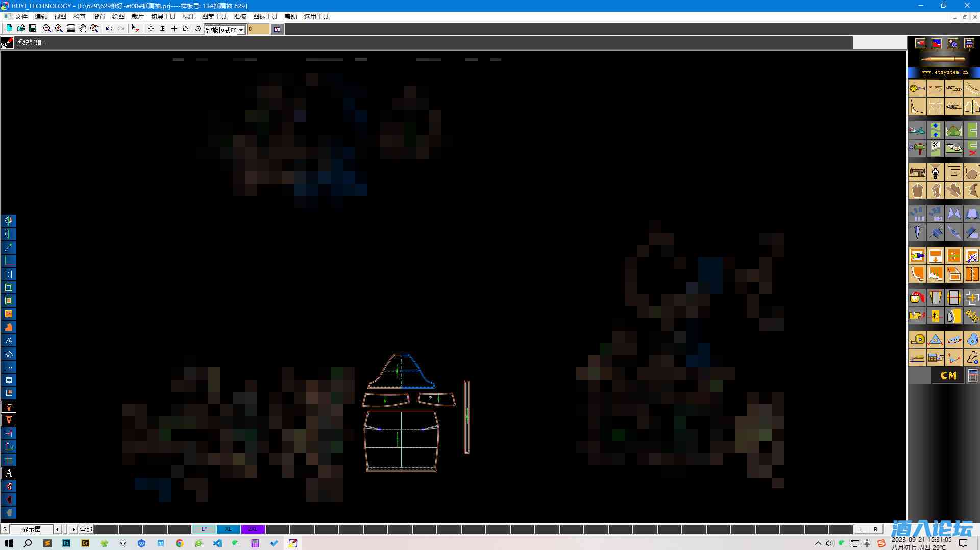This screenshot has height=550, width=980.
Task: Open the Windows Start menu
Action: [x=9, y=543]
